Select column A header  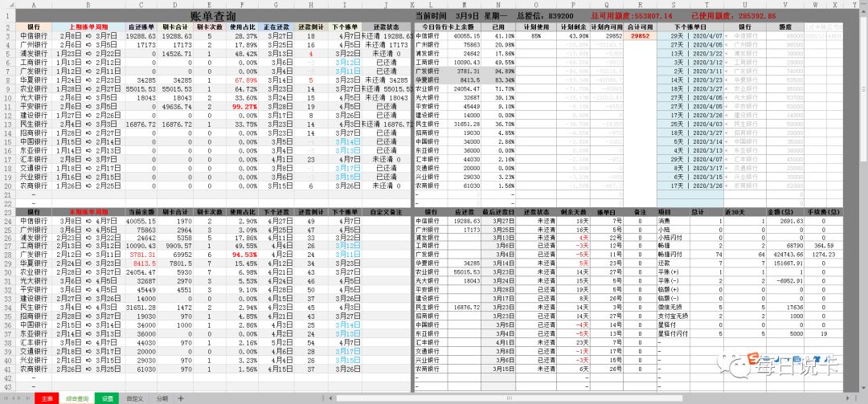click(x=34, y=5)
